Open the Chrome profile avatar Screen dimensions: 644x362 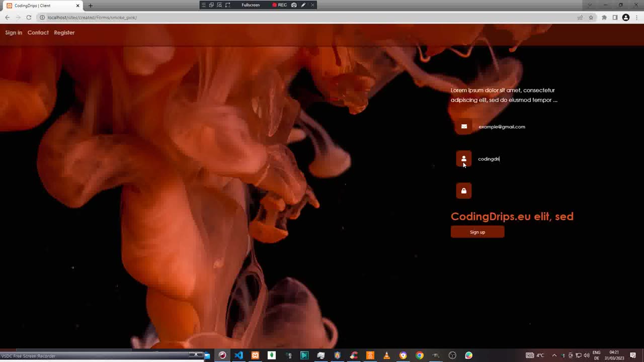coord(626,18)
